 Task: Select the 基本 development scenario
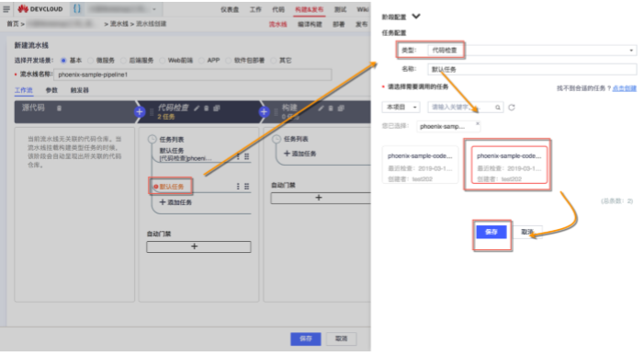click(63, 61)
